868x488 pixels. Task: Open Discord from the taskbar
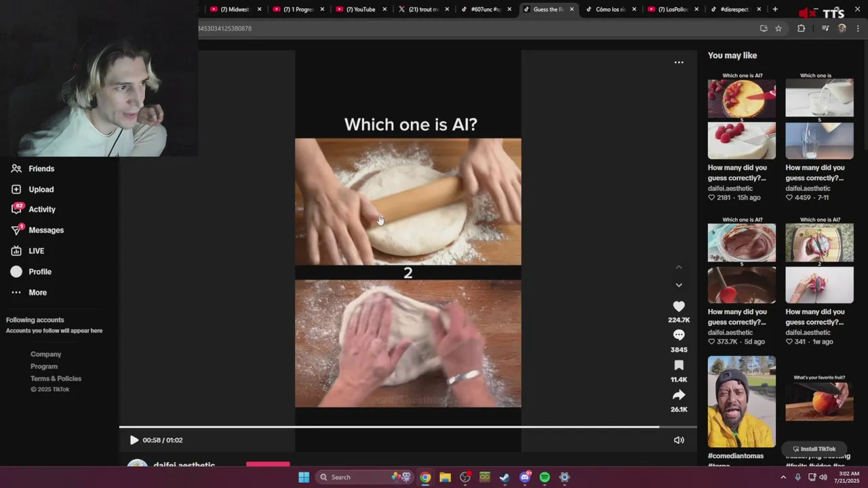point(525,477)
